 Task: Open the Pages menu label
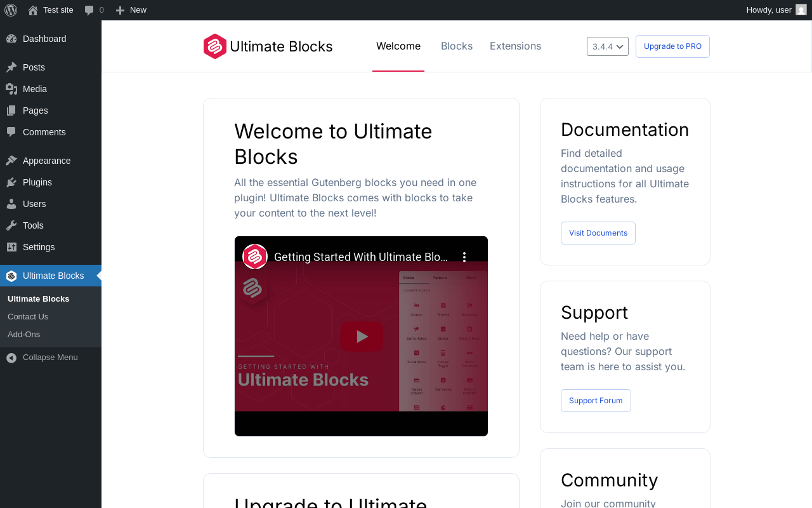click(x=36, y=110)
